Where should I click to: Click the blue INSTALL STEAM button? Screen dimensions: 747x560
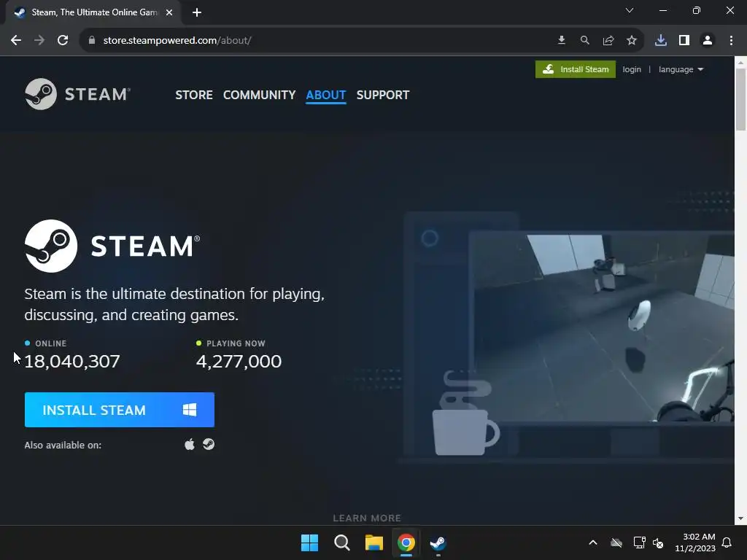coord(120,410)
